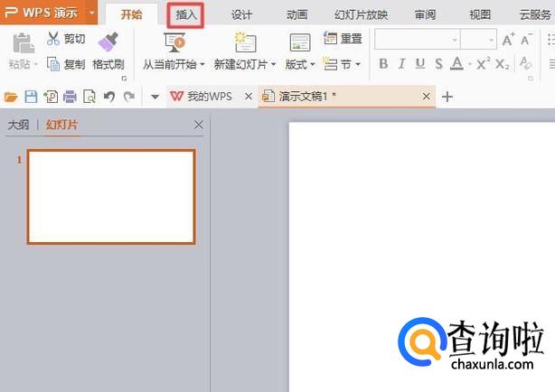The width and height of the screenshot is (555, 392).
Task: Switch to 开始 ribbon tab
Action: click(131, 14)
